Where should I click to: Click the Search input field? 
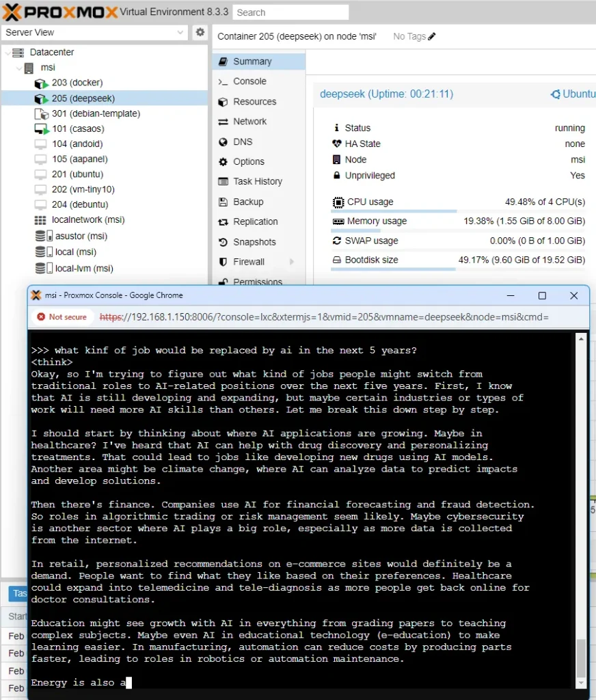point(290,12)
